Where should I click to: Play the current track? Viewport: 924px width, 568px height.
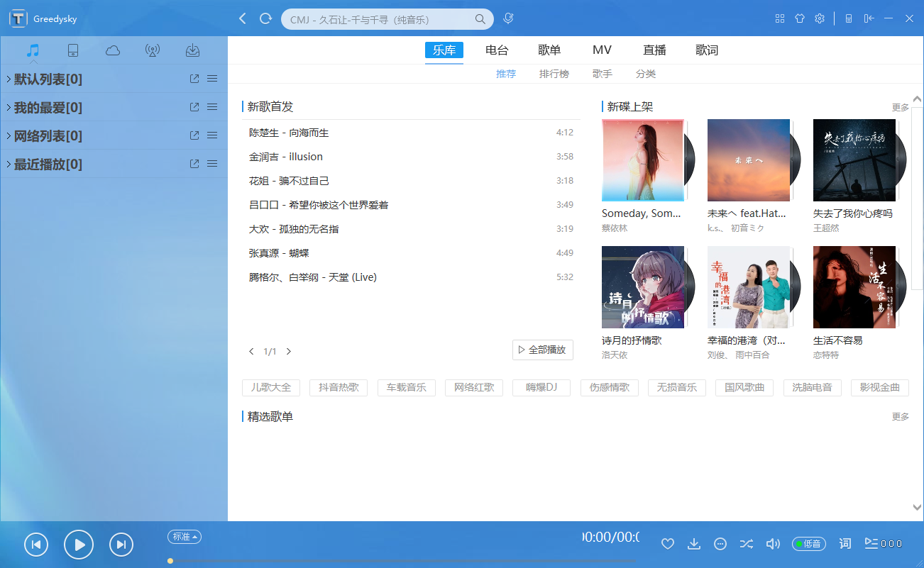pos(79,545)
